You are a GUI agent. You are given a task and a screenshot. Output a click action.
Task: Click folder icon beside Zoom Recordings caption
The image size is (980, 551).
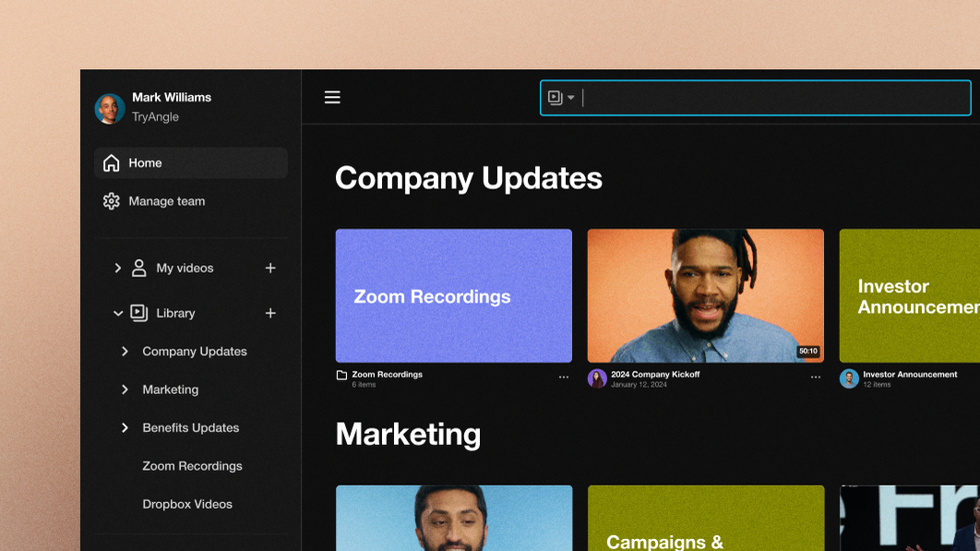coord(341,376)
